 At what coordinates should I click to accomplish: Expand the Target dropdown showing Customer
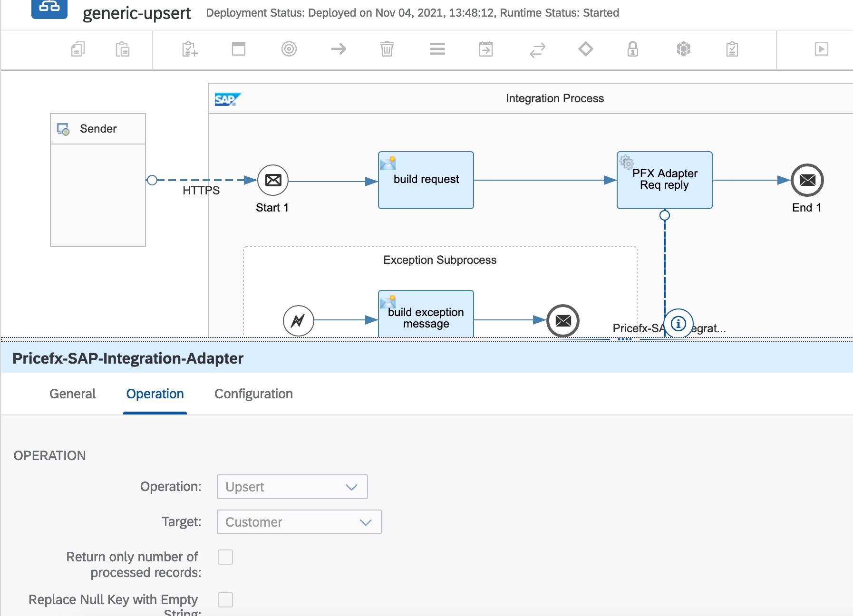click(299, 522)
